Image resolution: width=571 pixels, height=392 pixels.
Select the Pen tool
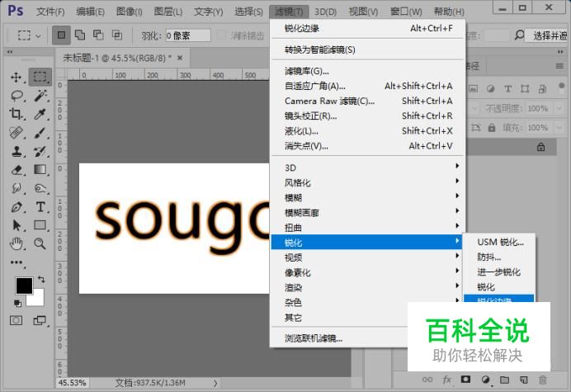pyautogui.click(x=16, y=207)
